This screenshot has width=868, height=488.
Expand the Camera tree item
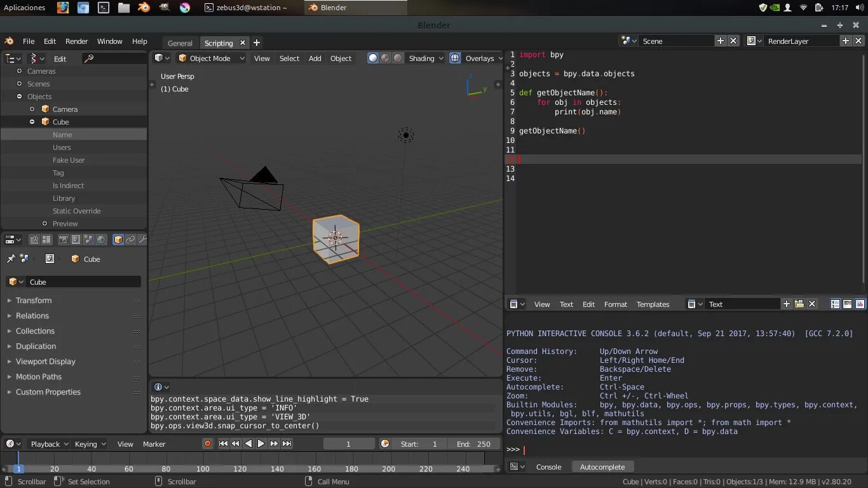pyautogui.click(x=32, y=109)
